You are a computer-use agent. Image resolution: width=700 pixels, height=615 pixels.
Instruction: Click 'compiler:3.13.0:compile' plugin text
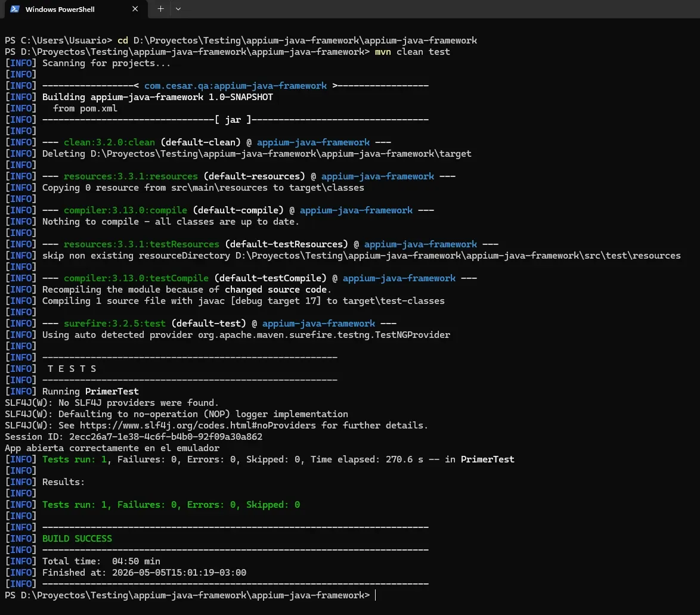click(125, 210)
